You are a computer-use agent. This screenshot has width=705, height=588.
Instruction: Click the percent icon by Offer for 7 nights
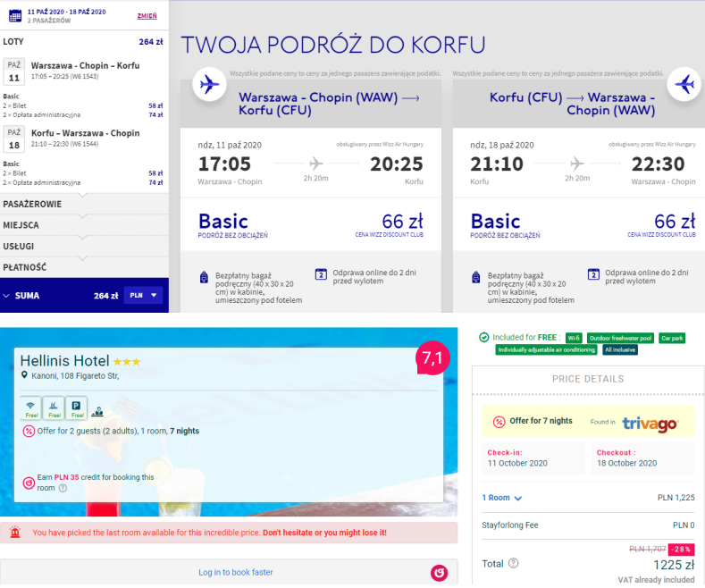point(499,422)
